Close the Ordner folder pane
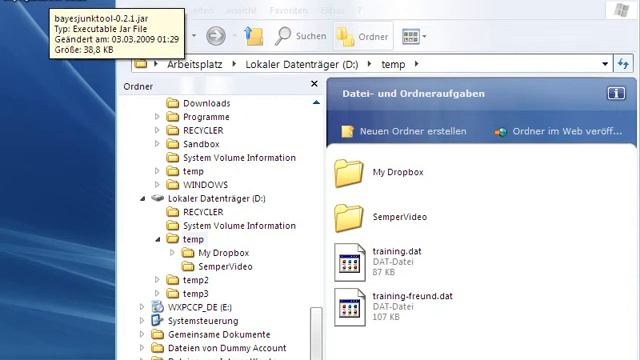 tap(314, 84)
